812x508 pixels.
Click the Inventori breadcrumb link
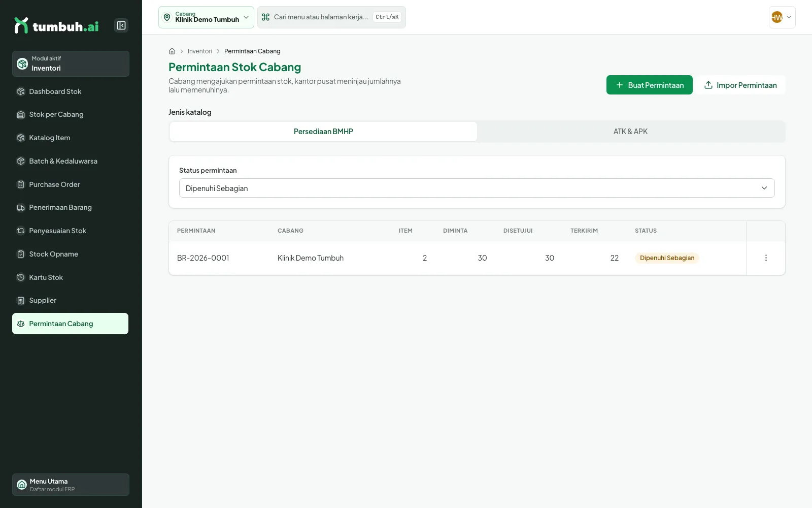(x=200, y=51)
